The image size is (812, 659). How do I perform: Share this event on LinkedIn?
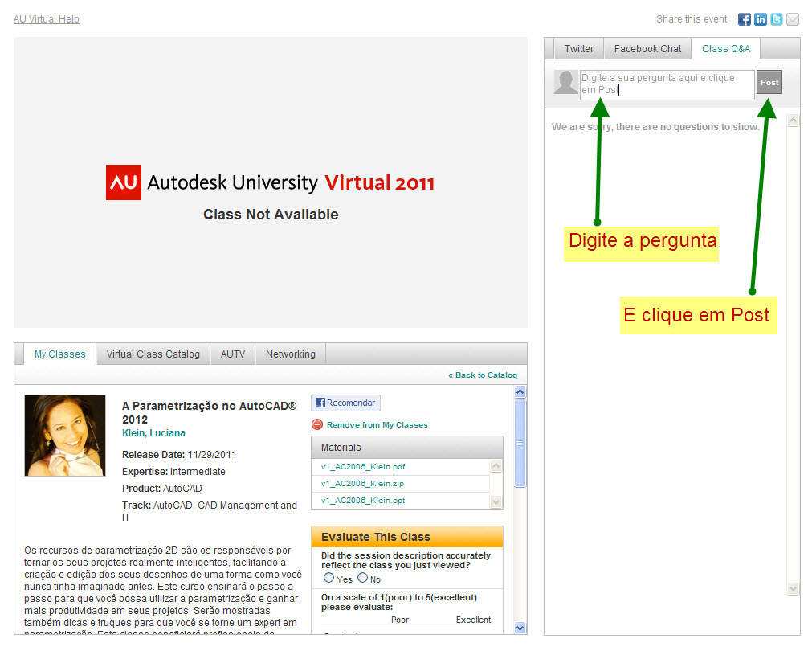[761, 19]
